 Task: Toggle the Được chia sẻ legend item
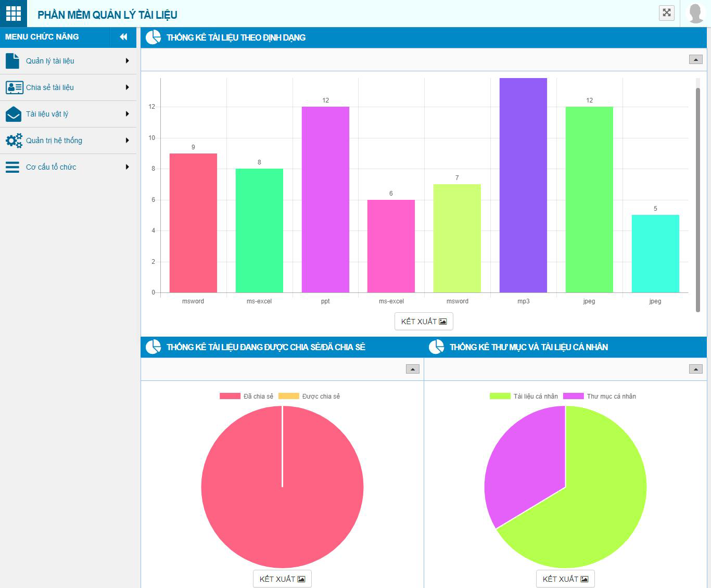click(x=309, y=397)
